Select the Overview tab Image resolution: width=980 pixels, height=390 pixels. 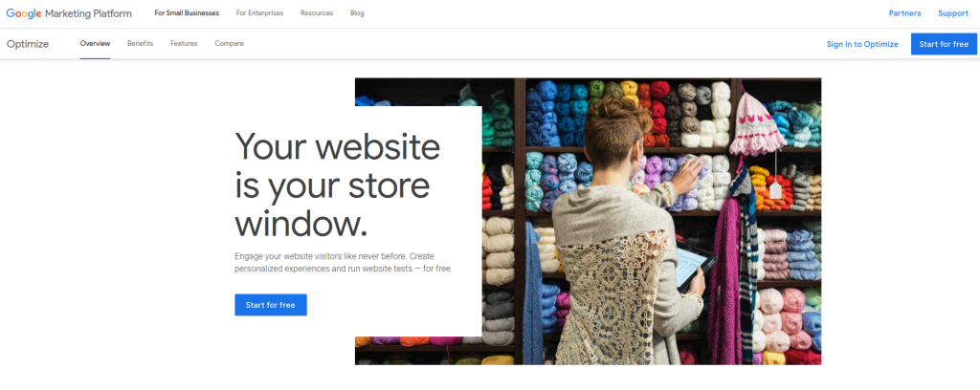pyautogui.click(x=95, y=44)
